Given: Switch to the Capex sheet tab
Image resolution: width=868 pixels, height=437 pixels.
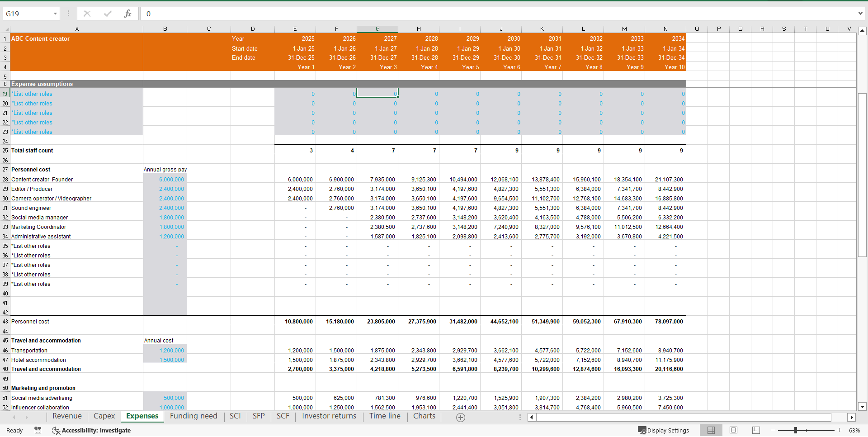Looking at the screenshot, I should [104, 416].
